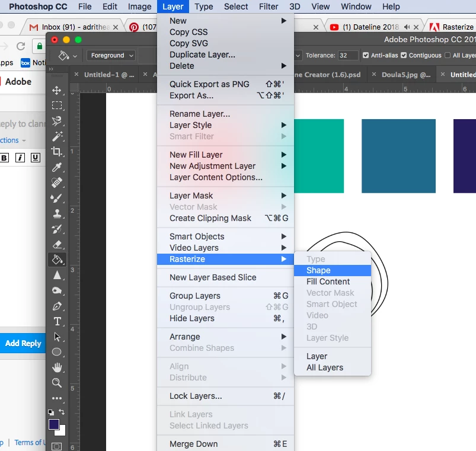Toggle underline in reply editor
476x451 pixels.
click(36, 158)
